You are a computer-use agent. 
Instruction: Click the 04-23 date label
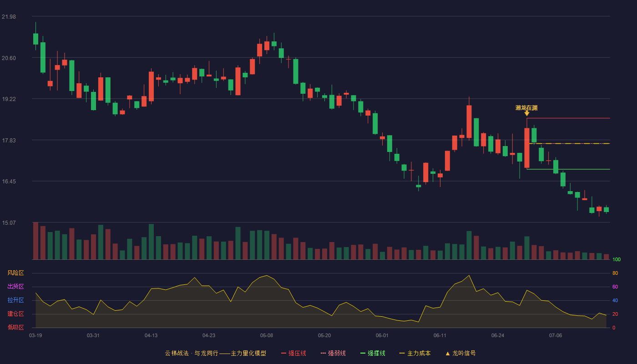coord(209,335)
